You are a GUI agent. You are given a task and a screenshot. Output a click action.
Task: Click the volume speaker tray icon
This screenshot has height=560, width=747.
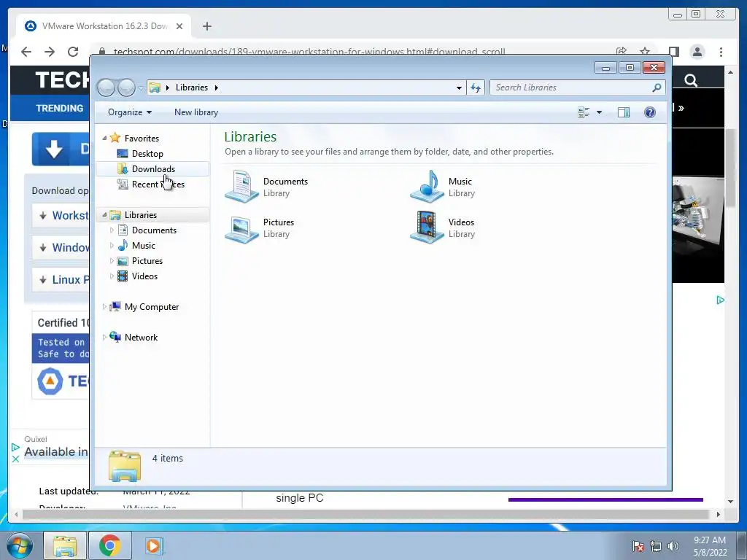[x=673, y=546]
